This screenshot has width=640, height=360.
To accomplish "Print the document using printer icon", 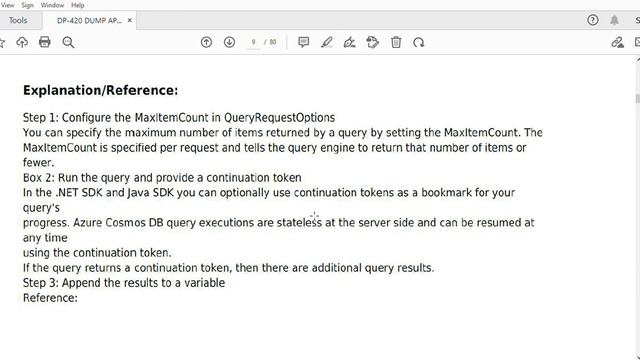I will click(x=44, y=42).
